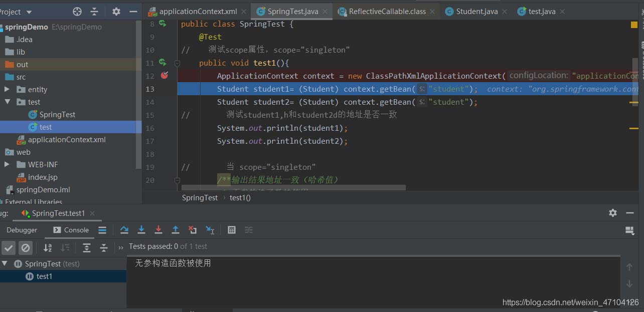The height and width of the screenshot is (312, 644).
Task: Click the blue Step Into arrow
Action: pos(141,230)
